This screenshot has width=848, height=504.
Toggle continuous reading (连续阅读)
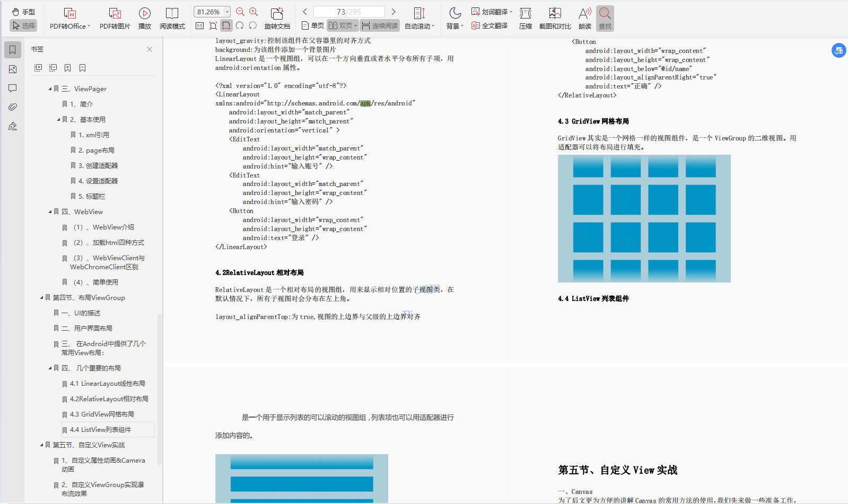click(x=380, y=25)
